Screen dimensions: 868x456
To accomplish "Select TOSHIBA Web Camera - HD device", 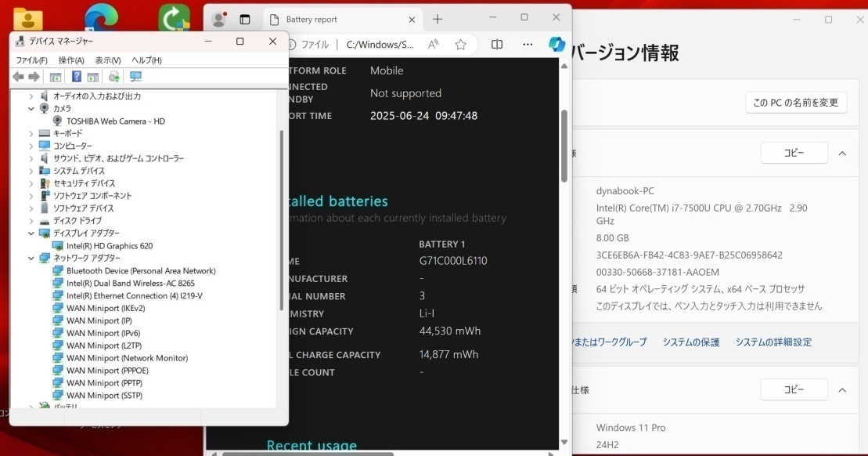I will 116,121.
